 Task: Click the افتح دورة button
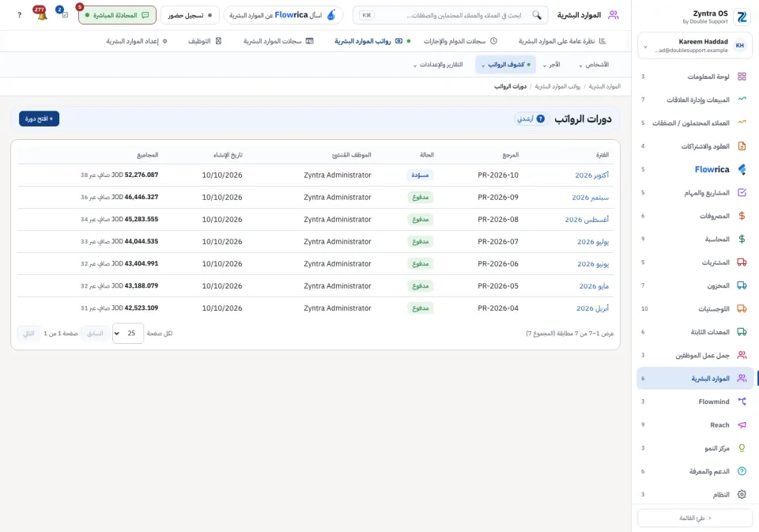40,119
